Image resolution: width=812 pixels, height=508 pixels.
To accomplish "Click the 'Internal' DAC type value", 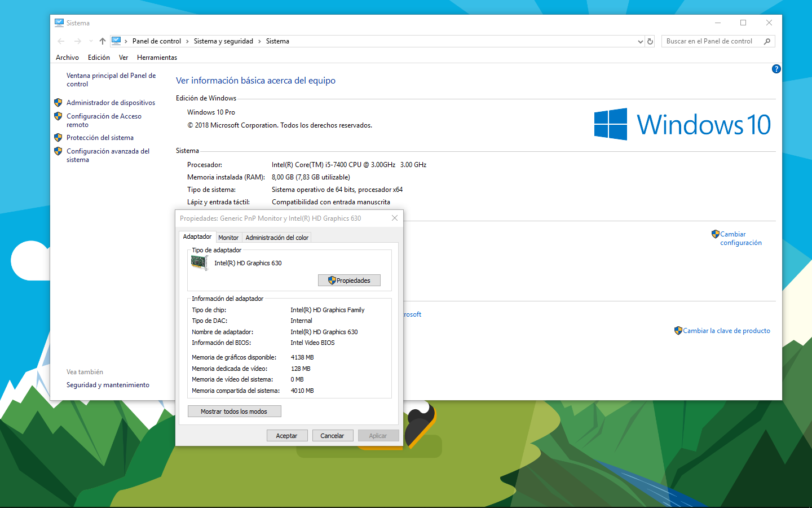I will (x=301, y=321).
